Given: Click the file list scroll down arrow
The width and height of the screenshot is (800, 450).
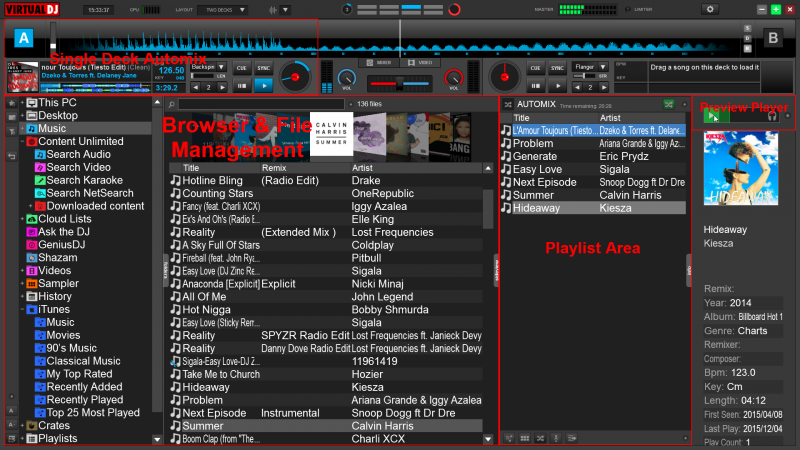Looking at the screenshot, I should [488, 439].
